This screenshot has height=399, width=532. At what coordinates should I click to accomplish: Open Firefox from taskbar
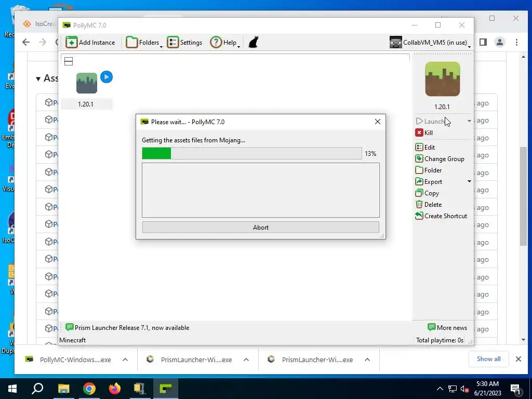tap(115, 389)
